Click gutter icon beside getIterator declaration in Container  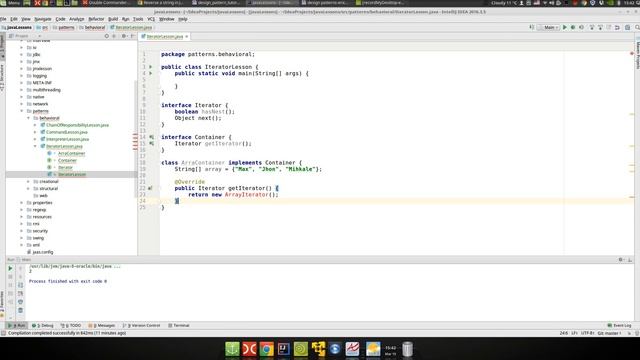pos(151,144)
